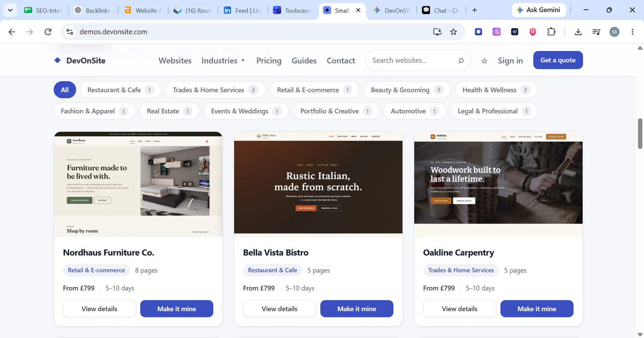Open the profile avatar M
The height and width of the screenshot is (338, 644).
[x=614, y=32]
